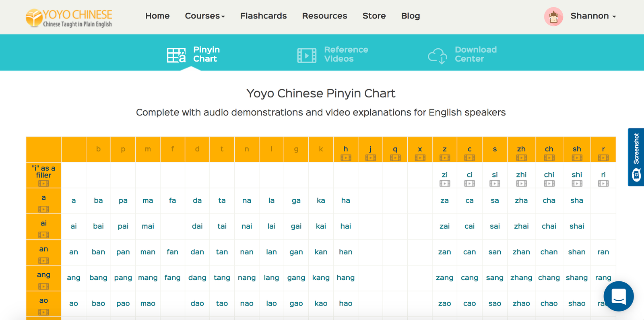Click the video icon beneath the zi syllable
This screenshot has height=320, width=644.
click(x=445, y=184)
